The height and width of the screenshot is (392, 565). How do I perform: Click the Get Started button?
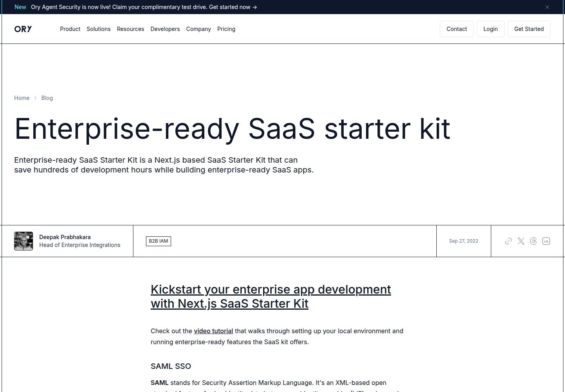529,29
